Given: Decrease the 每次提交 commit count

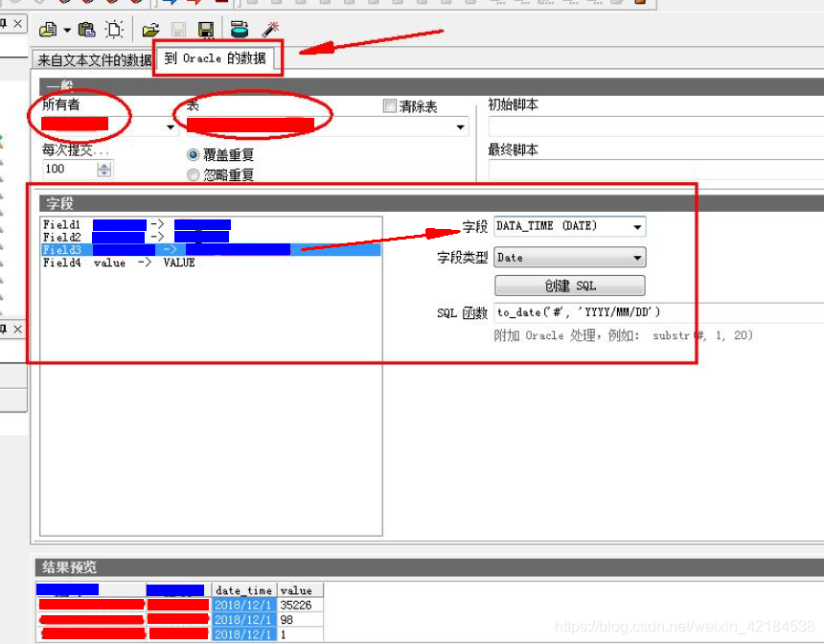Looking at the screenshot, I should point(104,172).
